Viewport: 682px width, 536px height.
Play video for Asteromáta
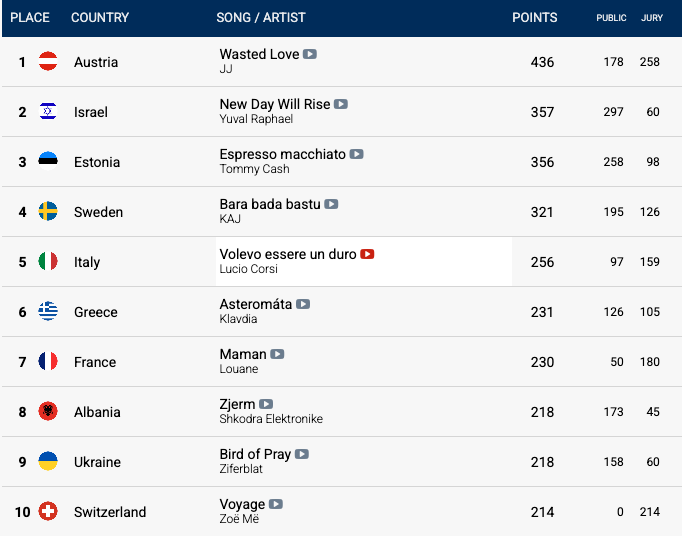[303, 304]
